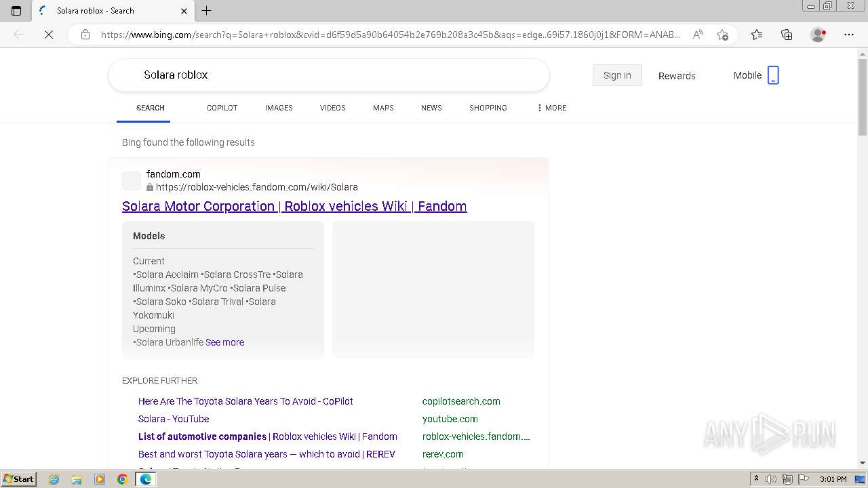Open the browser profile icon

pyautogui.click(x=818, y=35)
